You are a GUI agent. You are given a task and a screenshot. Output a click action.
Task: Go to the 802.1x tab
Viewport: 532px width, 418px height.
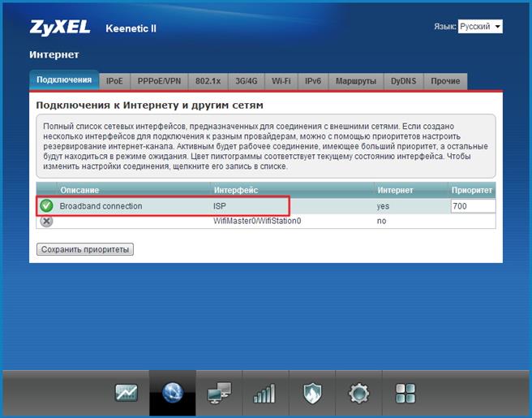point(208,81)
